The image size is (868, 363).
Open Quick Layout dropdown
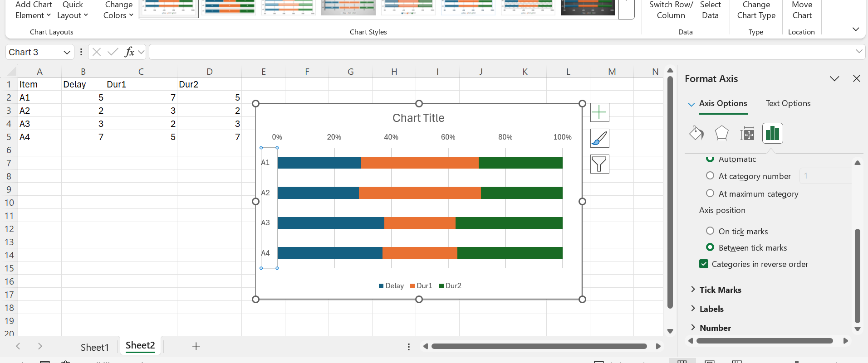[x=73, y=10]
